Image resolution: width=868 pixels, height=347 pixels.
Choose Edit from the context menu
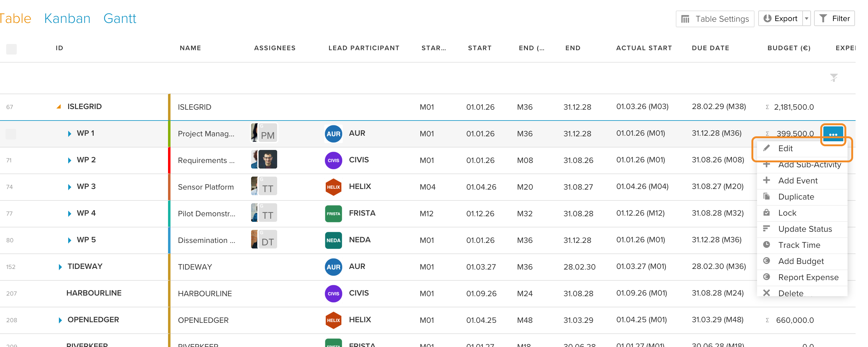click(802, 149)
